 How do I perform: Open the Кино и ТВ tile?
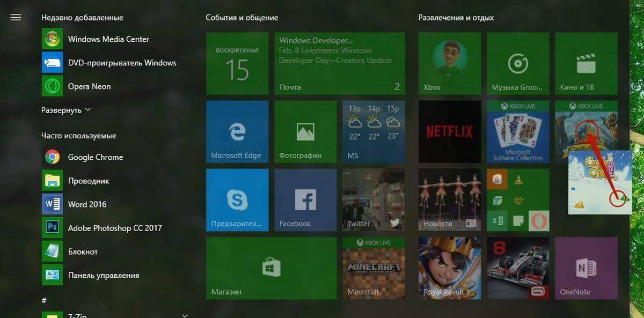pos(586,63)
